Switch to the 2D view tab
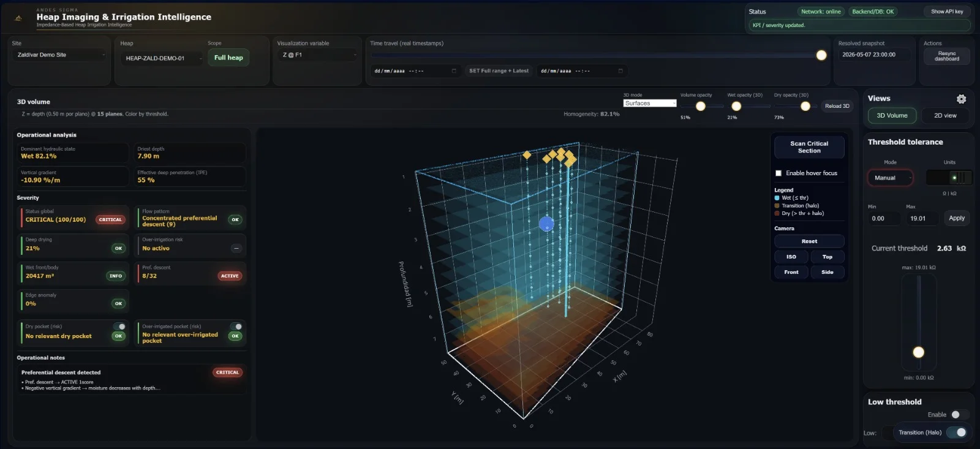Viewport: 980px width, 449px height. [x=945, y=116]
